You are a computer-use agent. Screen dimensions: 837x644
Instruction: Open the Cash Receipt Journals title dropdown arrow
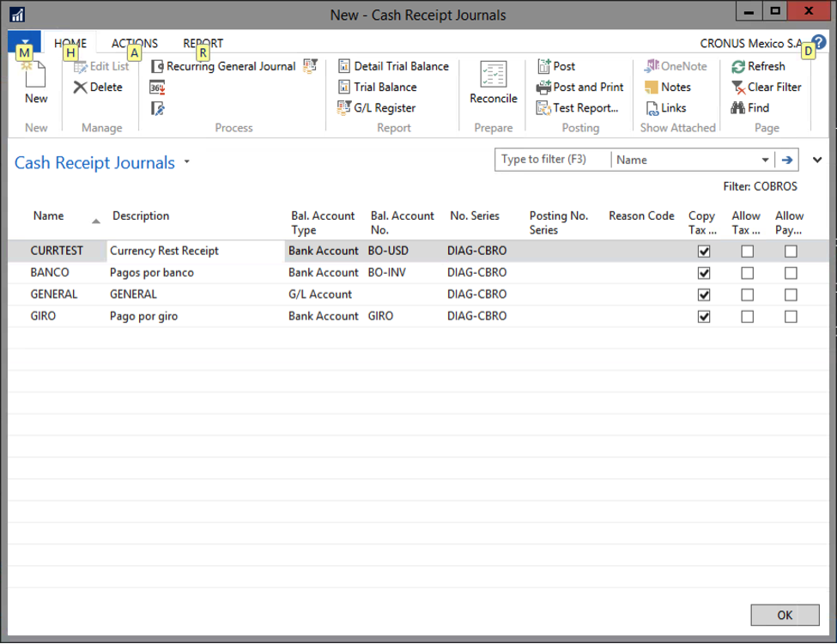pos(187,161)
